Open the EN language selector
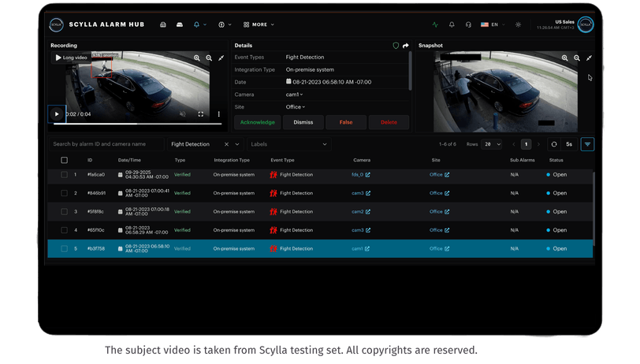 click(493, 24)
